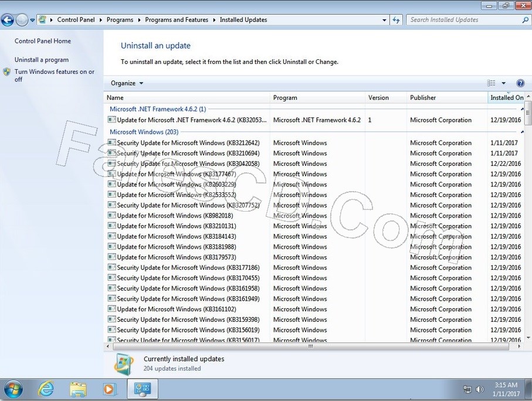Select Security Update KB3207752 row

point(314,205)
